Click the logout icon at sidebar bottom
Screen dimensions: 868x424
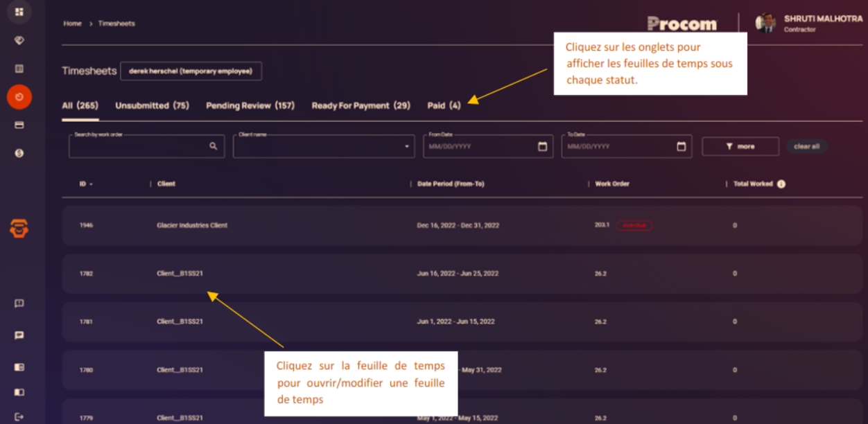click(19, 416)
